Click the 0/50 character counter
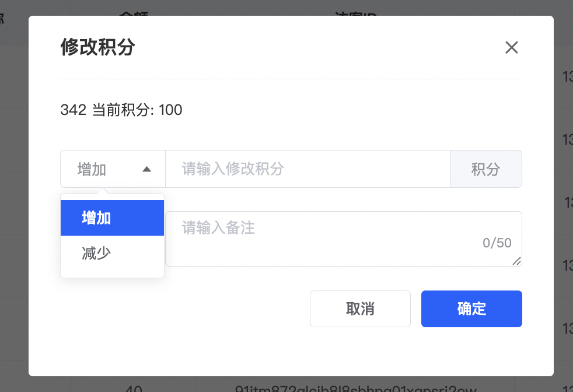 (497, 243)
